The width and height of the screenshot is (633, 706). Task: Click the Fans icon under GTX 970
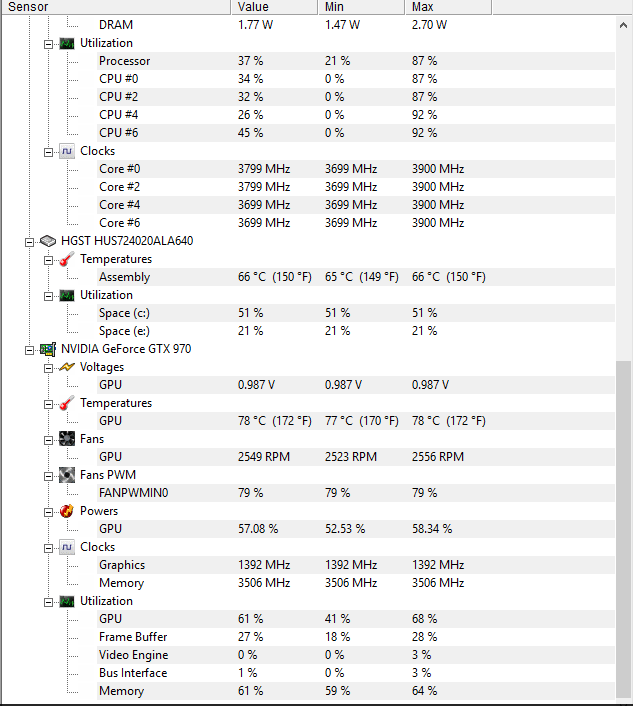tap(67, 439)
